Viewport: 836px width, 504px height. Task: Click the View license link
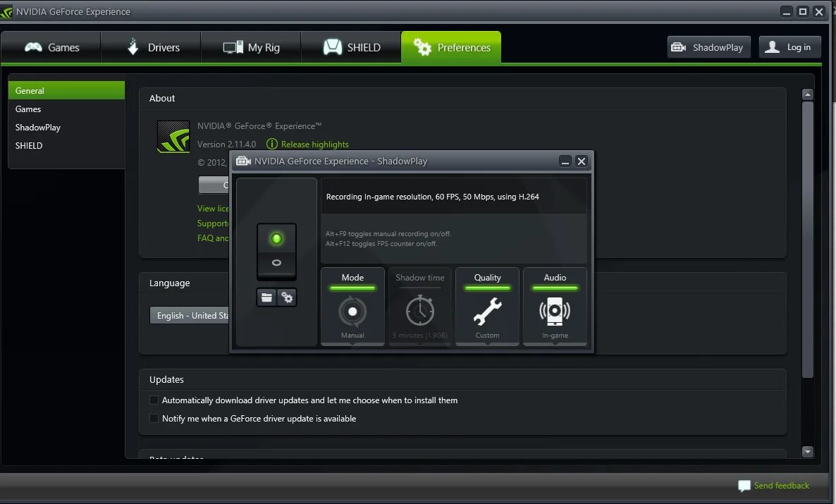[213, 209]
